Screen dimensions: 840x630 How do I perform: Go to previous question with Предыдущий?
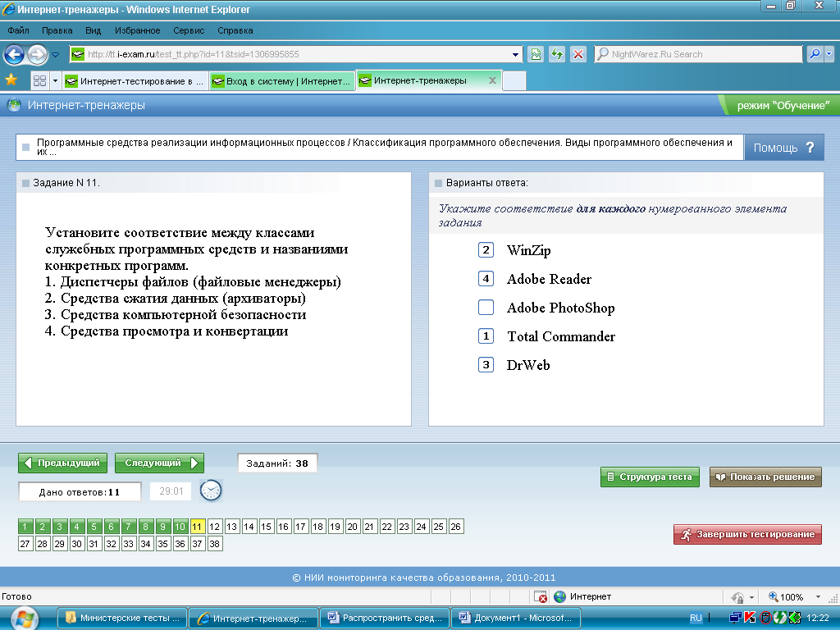pos(62,463)
